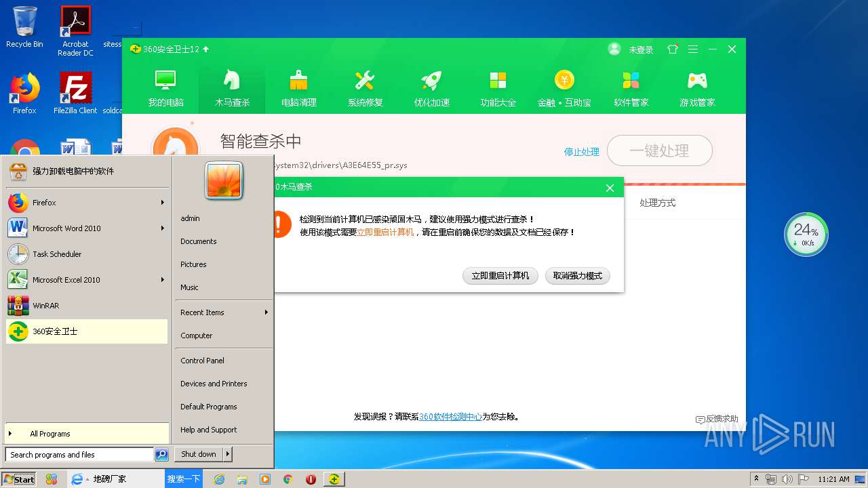Image resolution: width=868 pixels, height=488 pixels.
Task: Open 金融·互助宝 coin icon tab
Action: tap(564, 88)
